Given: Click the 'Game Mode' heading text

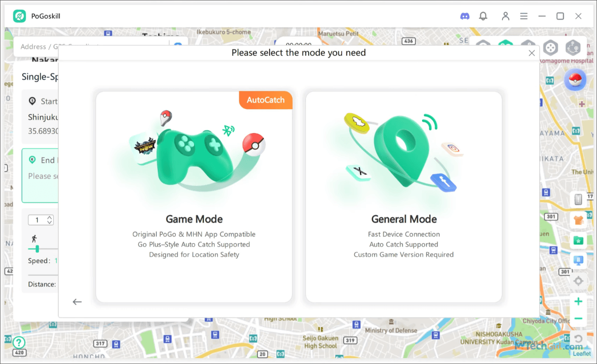Looking at the screenshot, I should click(194, 219).
